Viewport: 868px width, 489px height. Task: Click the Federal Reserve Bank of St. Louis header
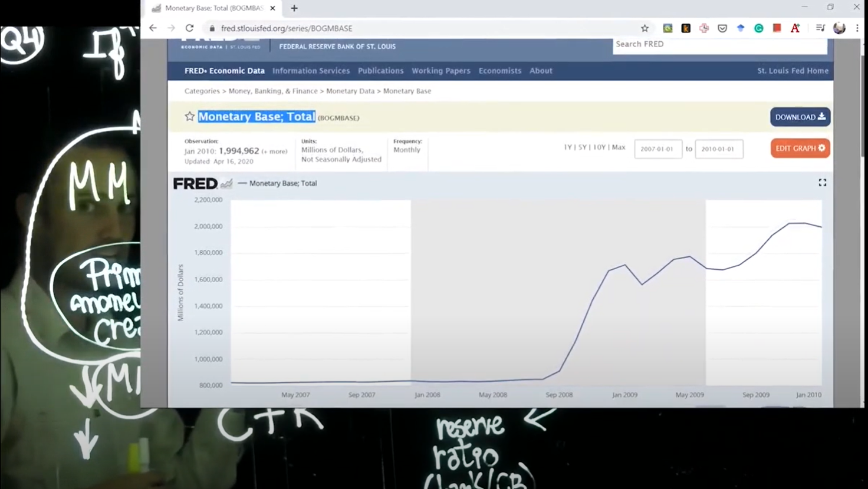(337, 47)
